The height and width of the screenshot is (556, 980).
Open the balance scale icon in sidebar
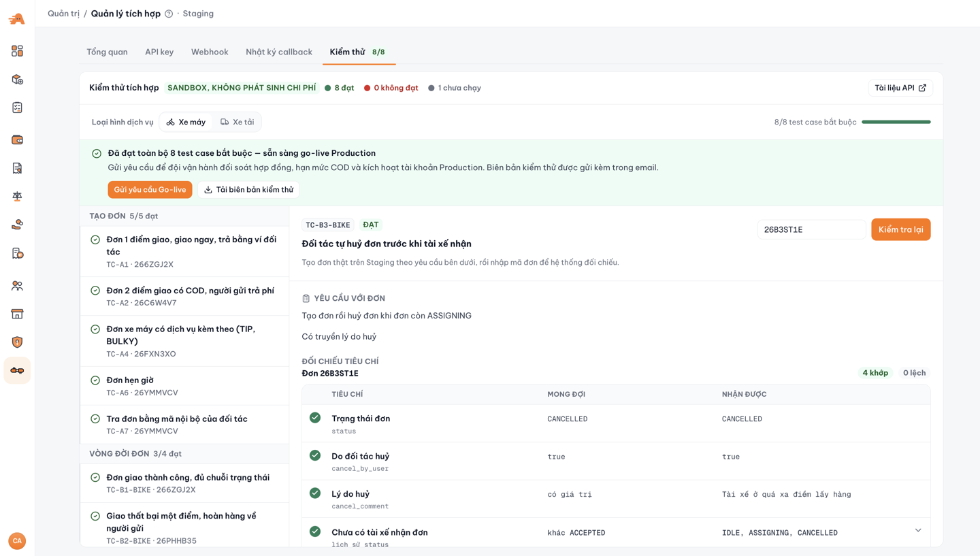coord(17,196)
